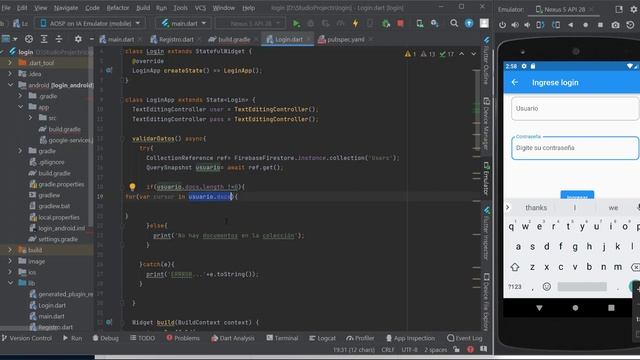The width and height of the screenshot is (640, 360).
Task: Click the intention lightbulb in editor gutter
Action: 132,187
